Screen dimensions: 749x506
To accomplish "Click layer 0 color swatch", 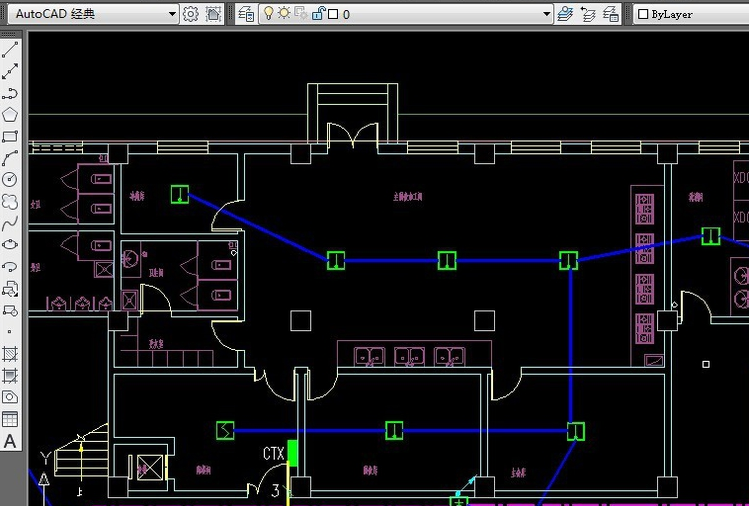I will pyautogui.click(x=333, y=14).
